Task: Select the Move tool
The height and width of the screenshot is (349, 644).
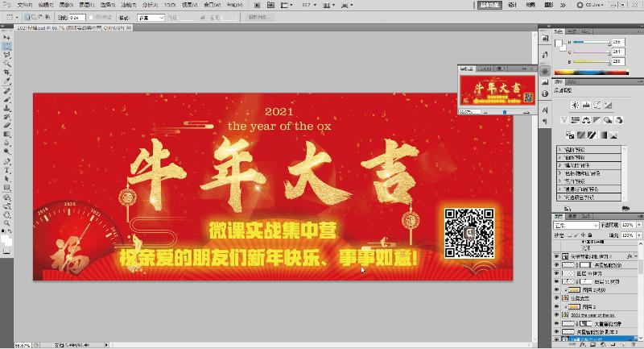Action: [6, 37]
